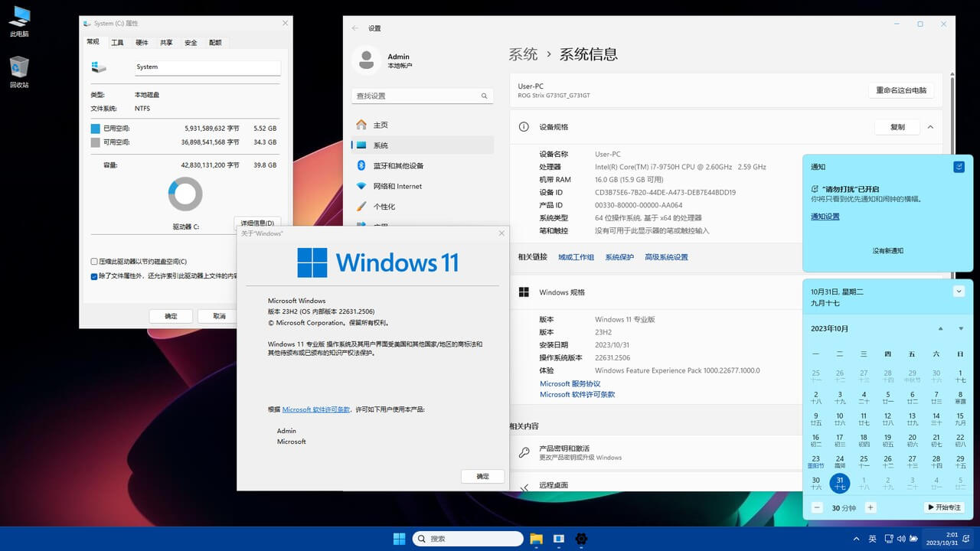This screenshot has width=980, height=551.
Task: Click the 远程桌面 icon in related content
Action: pyautogui.click(x=524, y=487)
